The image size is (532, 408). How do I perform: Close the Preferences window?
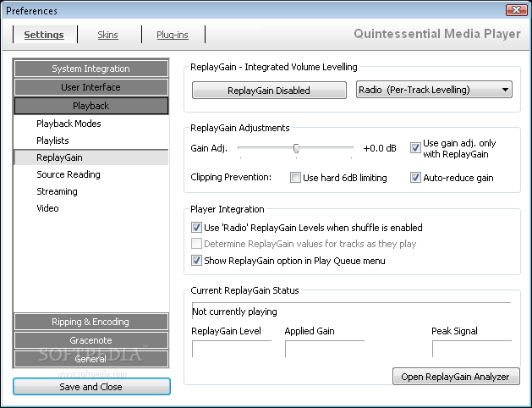[517, 10]
